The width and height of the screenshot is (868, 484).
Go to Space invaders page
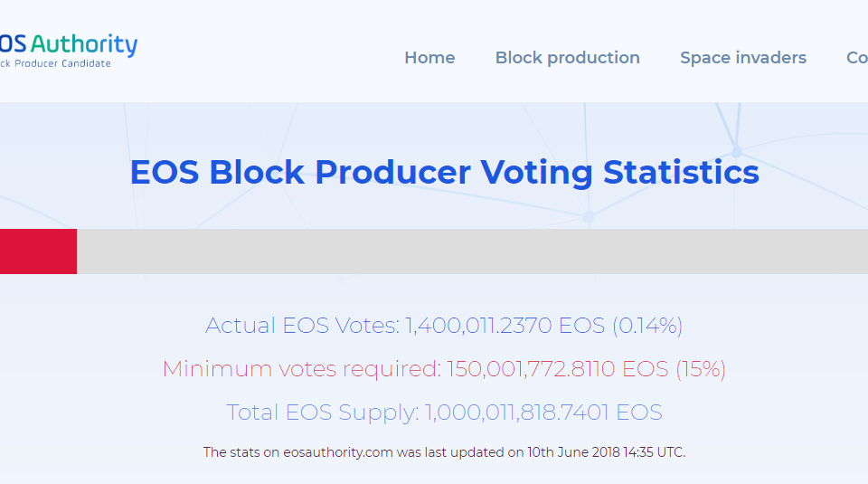743,58
